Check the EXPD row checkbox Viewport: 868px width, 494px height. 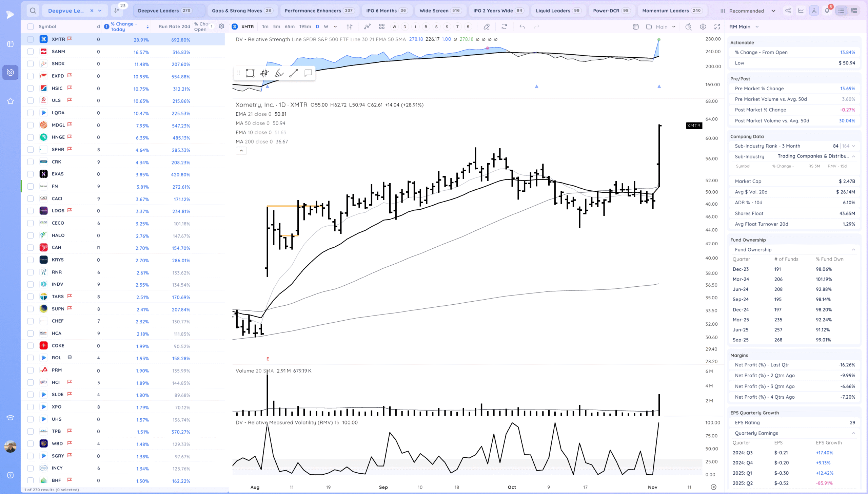click(31, 76)
